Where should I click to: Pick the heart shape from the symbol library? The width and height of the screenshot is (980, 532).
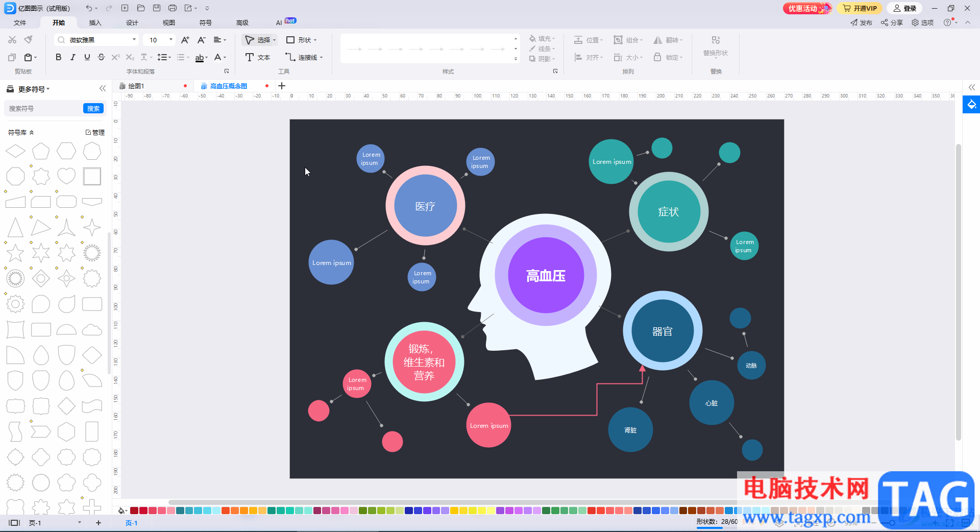(66, 176)
